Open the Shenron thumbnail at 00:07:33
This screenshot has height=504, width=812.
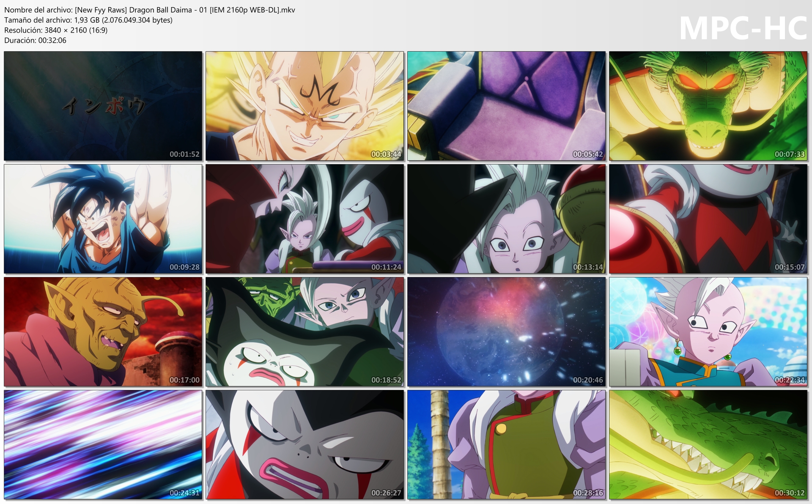(708, 106)
